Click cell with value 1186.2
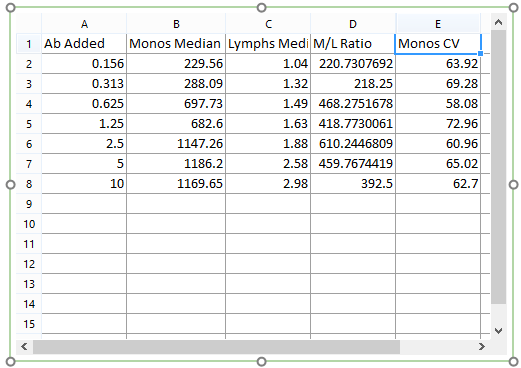 (x=176, y=164)
